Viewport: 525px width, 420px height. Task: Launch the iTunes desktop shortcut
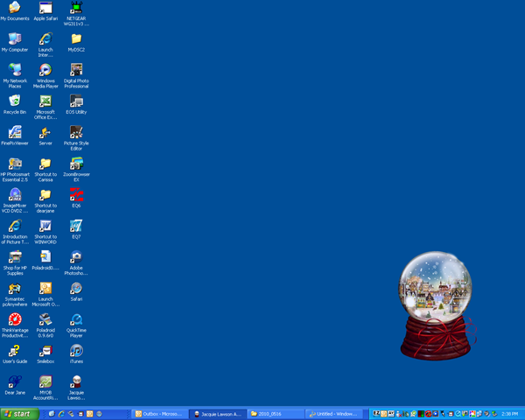pyautogui.click(x=76, y=354)
